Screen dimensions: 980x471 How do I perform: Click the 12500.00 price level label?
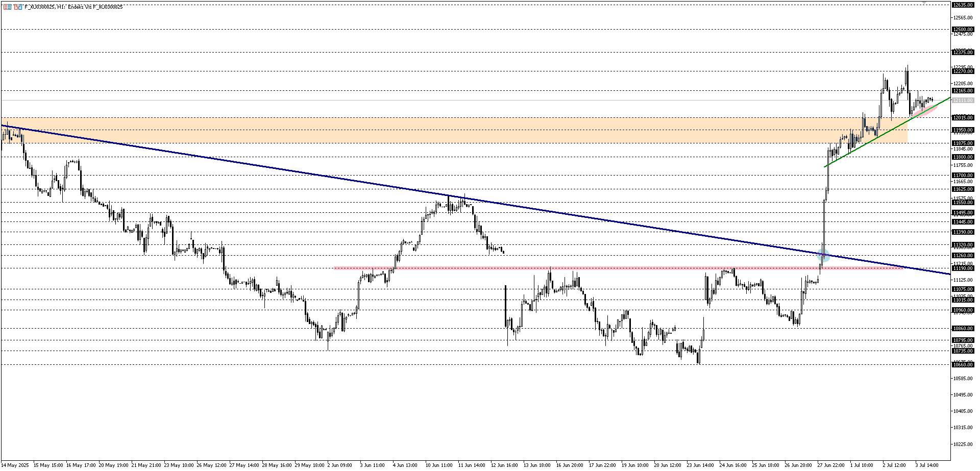tap(963, 30)
